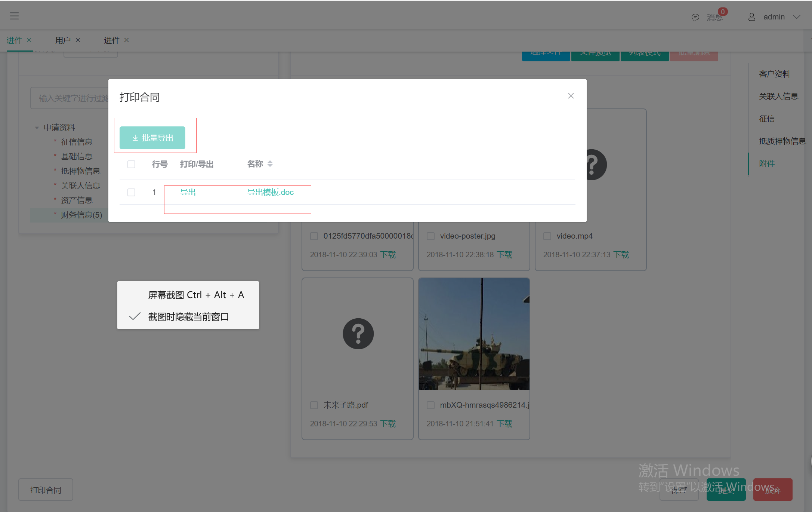The image size is (812, 512).
Task: Select 进件 active tab
Action: (x=15, y=40)
